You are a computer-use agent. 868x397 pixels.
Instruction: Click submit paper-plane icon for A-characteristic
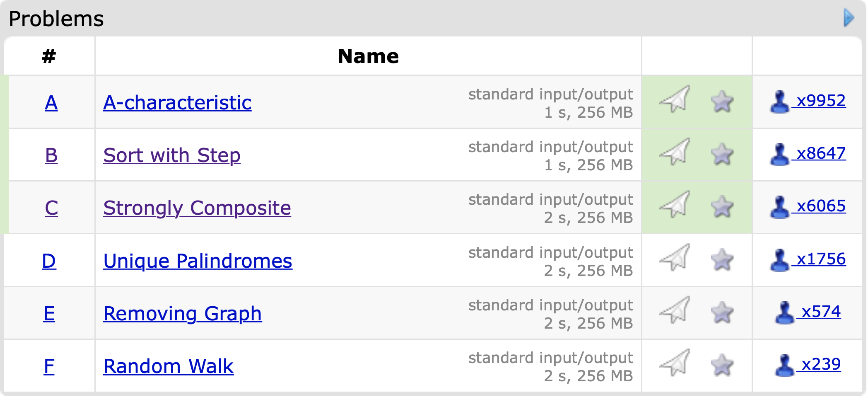coord(675,99)
